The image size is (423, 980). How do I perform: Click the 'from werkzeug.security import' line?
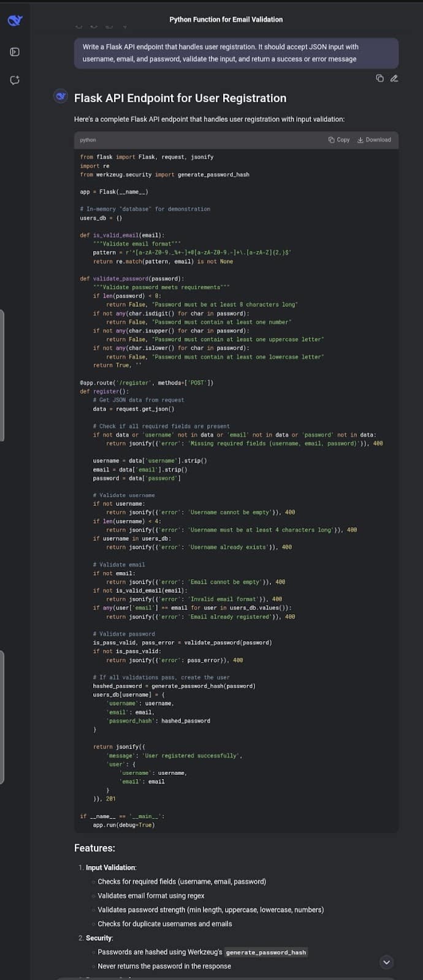tap(164, 175)
